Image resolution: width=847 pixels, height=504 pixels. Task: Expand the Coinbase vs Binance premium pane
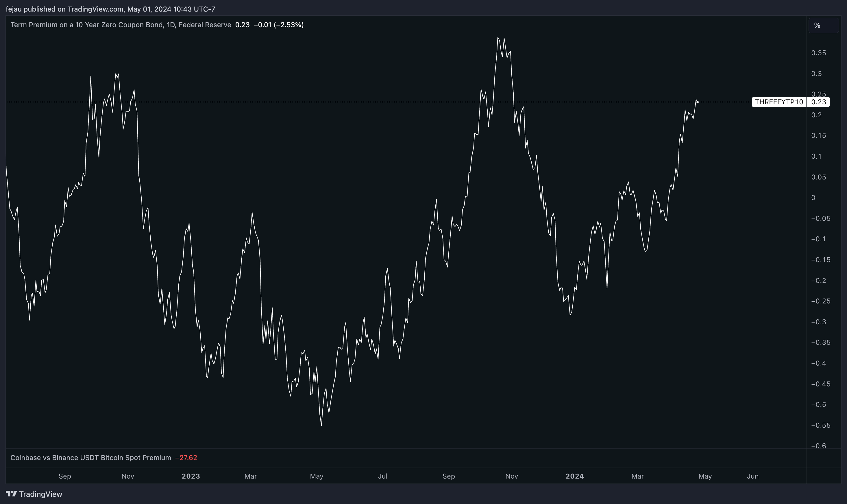[x=91, y=457]
